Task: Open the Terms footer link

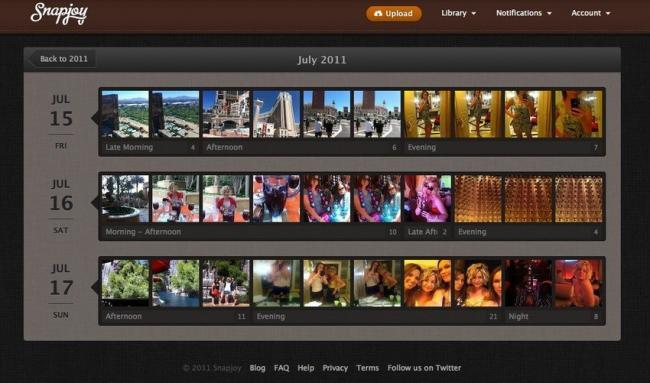Action: click(368, 368)
